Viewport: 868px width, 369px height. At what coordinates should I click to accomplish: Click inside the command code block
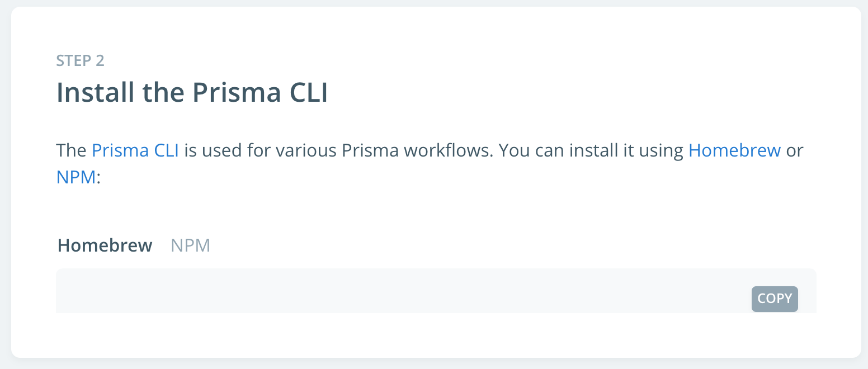click(x=336, y=291)
